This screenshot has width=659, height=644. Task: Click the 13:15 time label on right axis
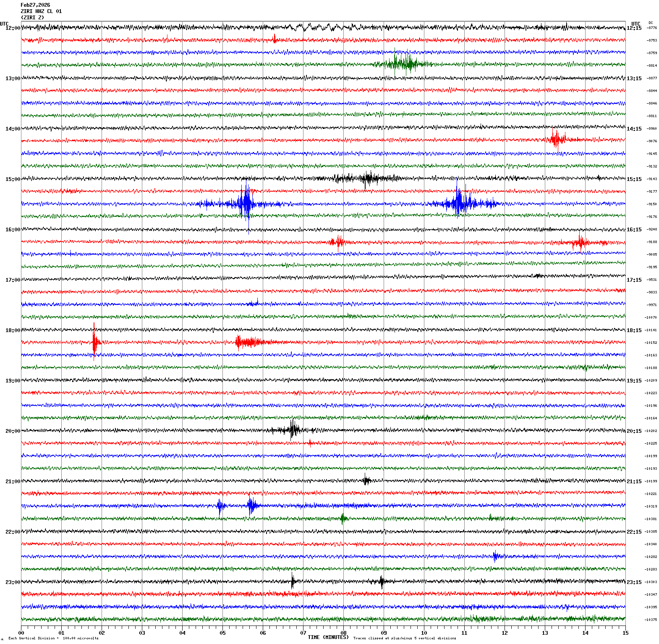click(x=634, y=79)
